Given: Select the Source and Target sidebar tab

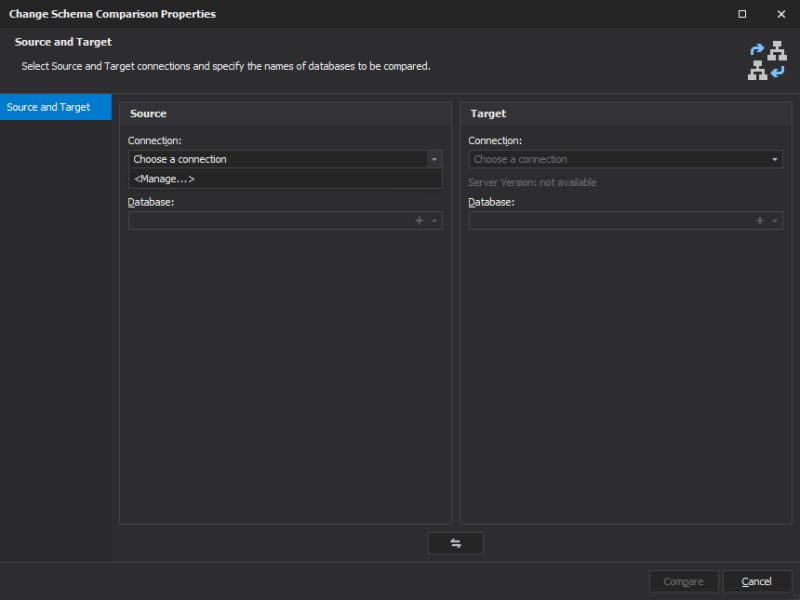Looking at the screenshot, I should pyautogui.click(x=56, y=107).
